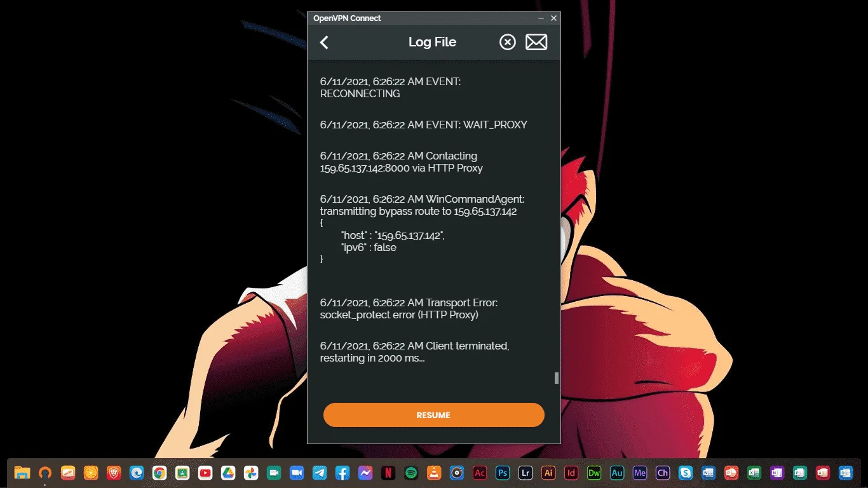Open Adobe Media Encoder from the taskbar
The width and height of the screenshot is (868, 488).
click(x=640, y=473)
